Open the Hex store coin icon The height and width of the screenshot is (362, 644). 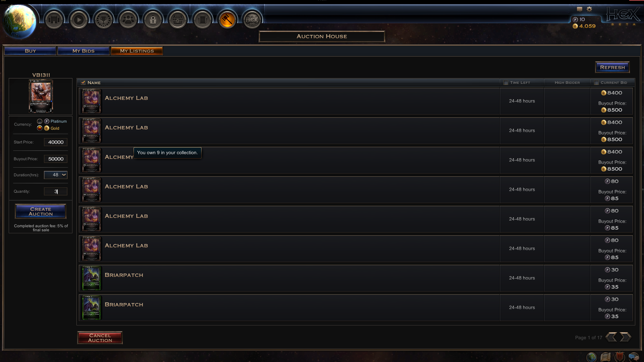252,20
